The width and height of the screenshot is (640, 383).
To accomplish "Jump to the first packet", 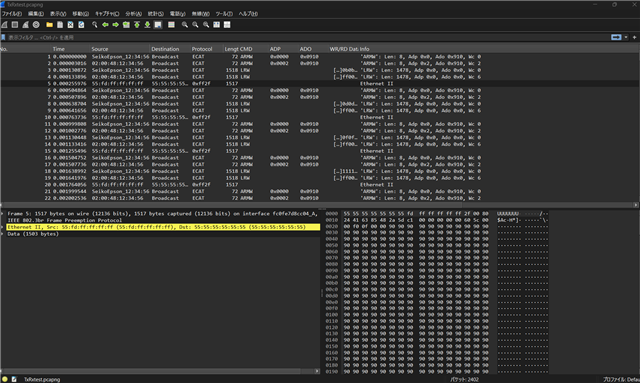I will pyautogui.click(x=137, y=25).
